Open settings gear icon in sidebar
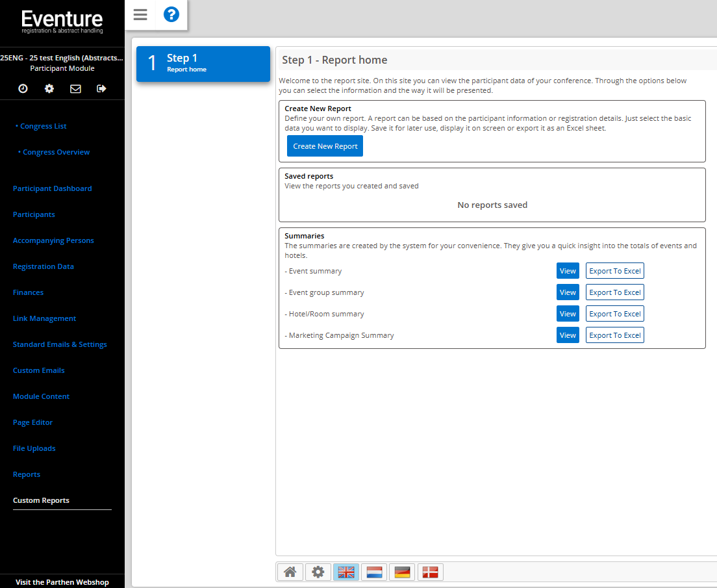717x588 pixels. point(49,88)
